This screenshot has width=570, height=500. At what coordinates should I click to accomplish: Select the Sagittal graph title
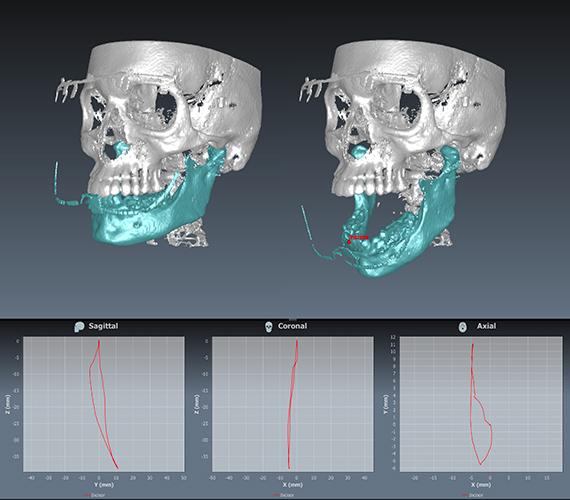tap(103, 326)
